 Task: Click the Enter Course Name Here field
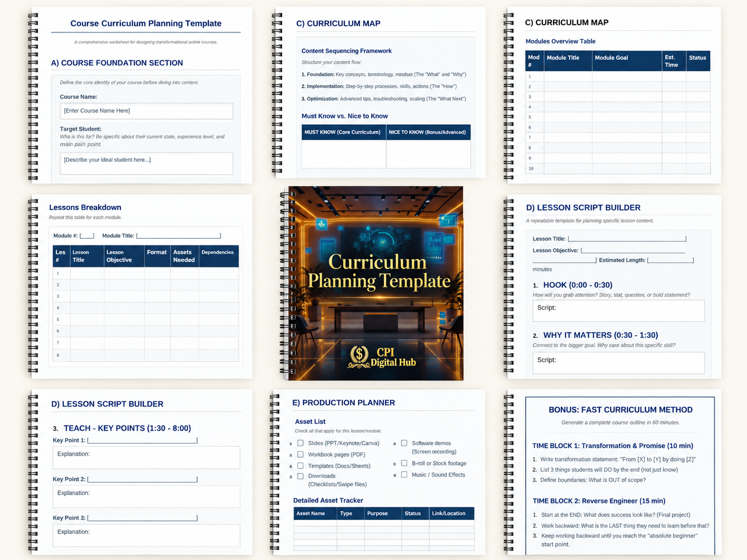click(x=147, y=111)
